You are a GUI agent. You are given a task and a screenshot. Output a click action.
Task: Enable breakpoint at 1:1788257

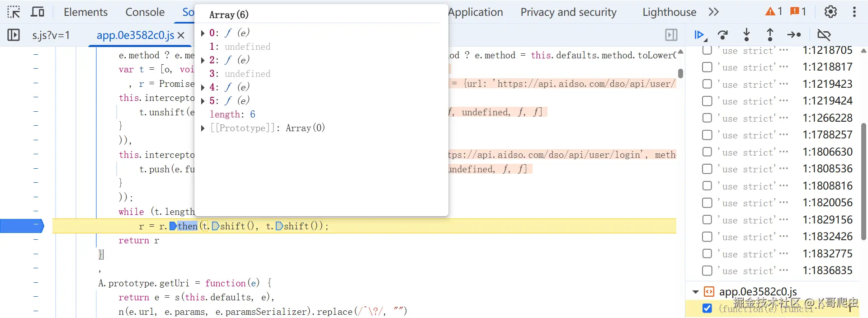coord(707,135)
